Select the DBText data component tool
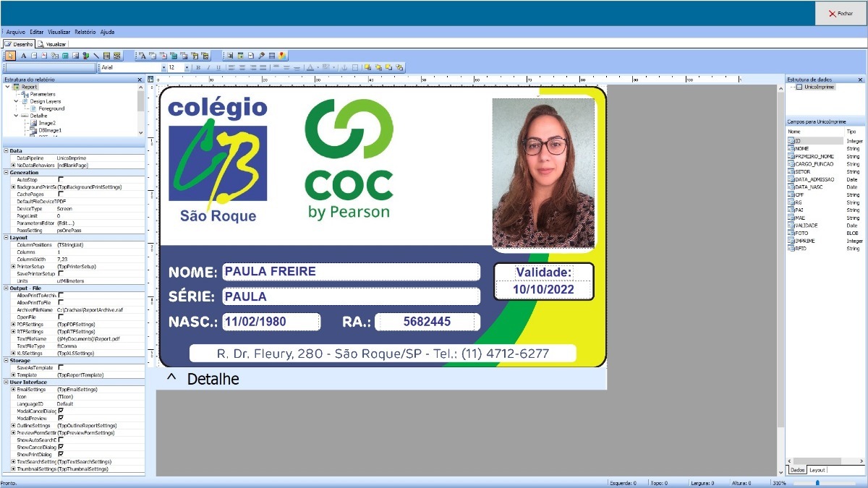 [142, 55]
